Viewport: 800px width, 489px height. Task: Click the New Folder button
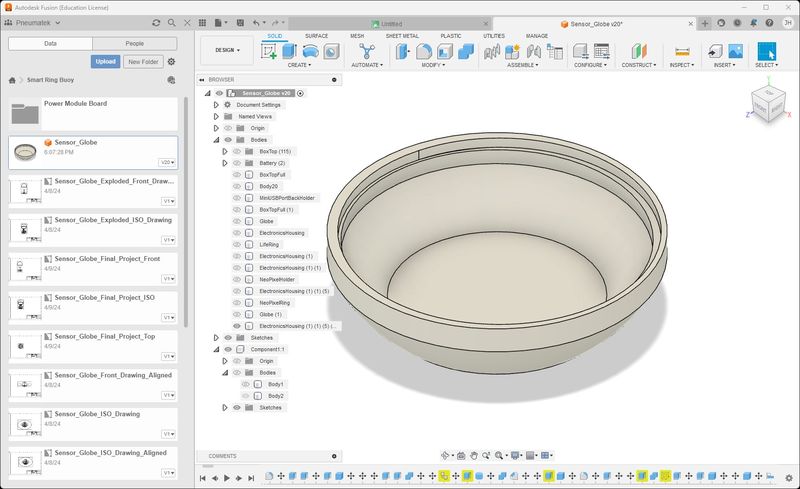[x=143, y=61]
